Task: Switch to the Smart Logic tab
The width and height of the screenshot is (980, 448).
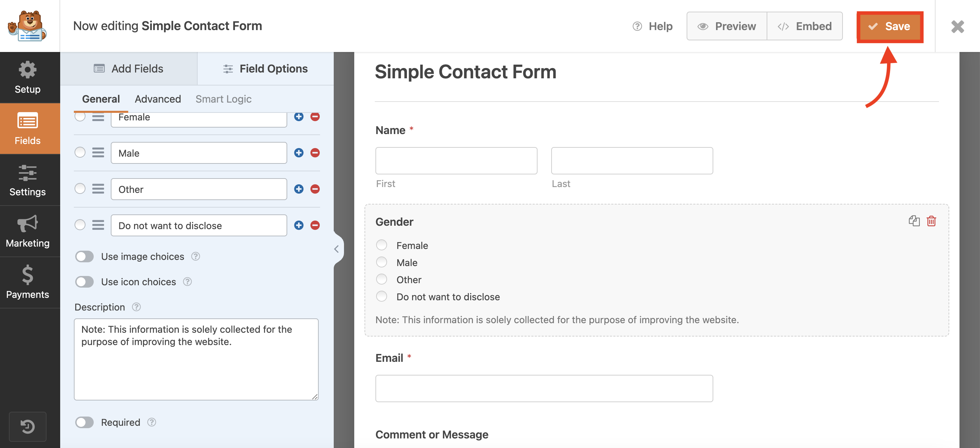Action: pyautogui.click(x=223, y=97)
